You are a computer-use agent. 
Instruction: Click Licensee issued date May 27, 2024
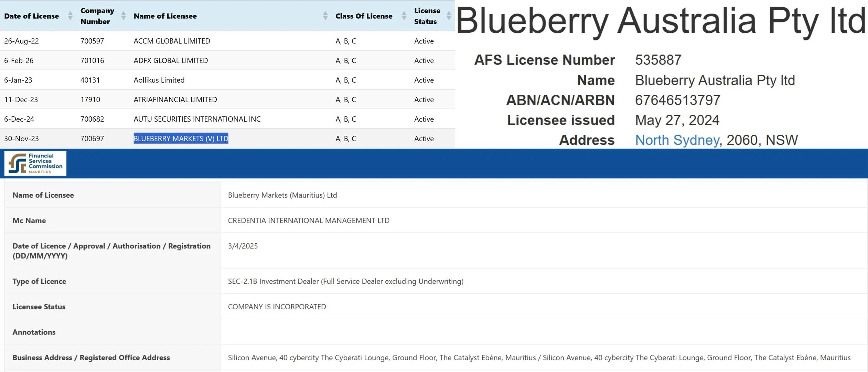pos(677,120)
